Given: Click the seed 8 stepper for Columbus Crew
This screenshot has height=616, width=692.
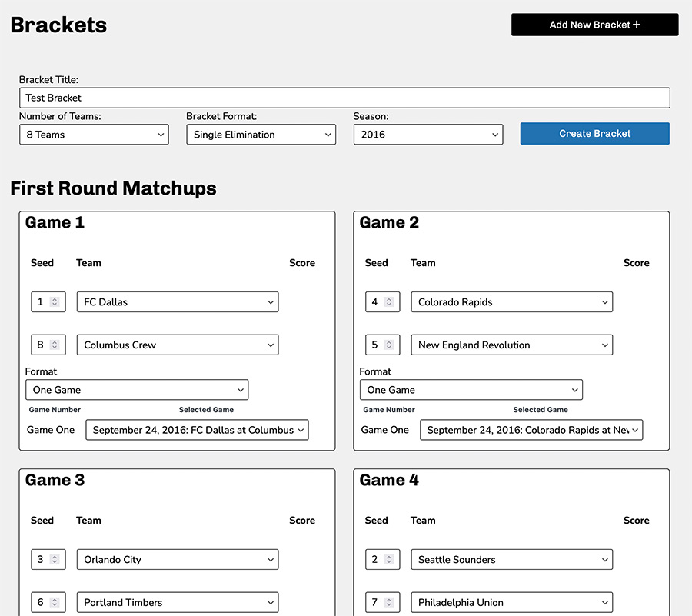Looking at the screenshot, I should pyautogui.click(x=55, y=345).
